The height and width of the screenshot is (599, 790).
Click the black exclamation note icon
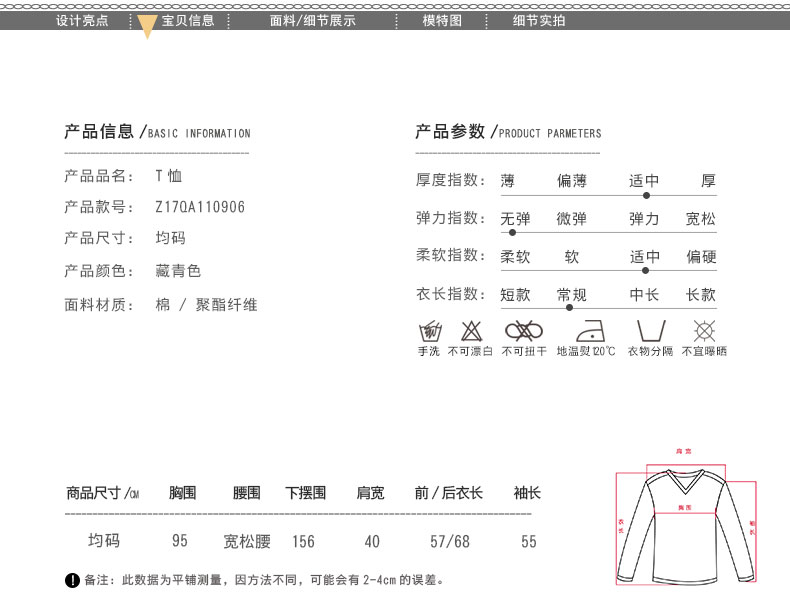72,580
